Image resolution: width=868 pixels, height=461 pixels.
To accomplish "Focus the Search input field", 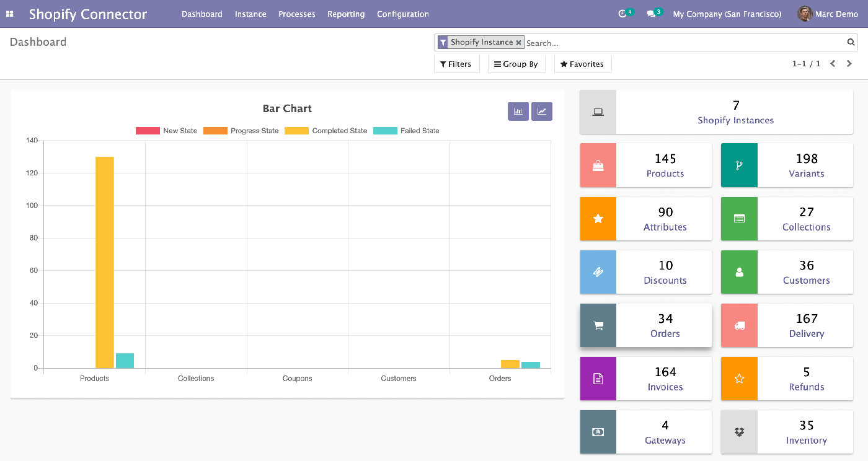I will point(684,43).
